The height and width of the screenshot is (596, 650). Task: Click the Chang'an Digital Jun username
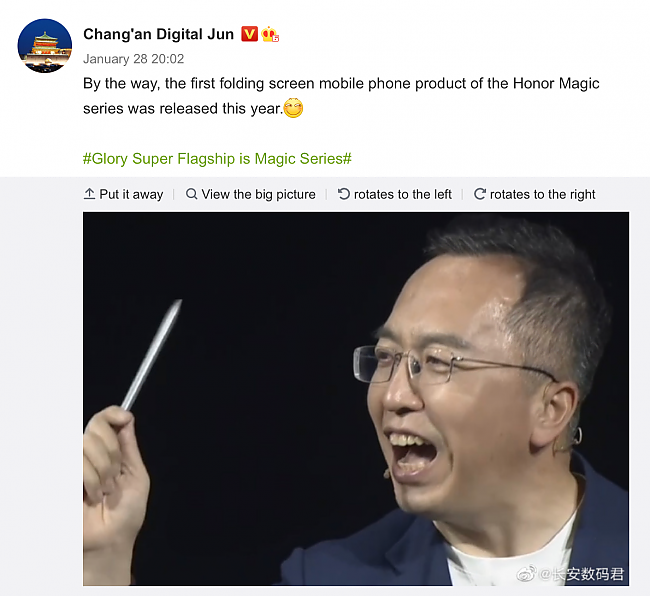[158, 34]
